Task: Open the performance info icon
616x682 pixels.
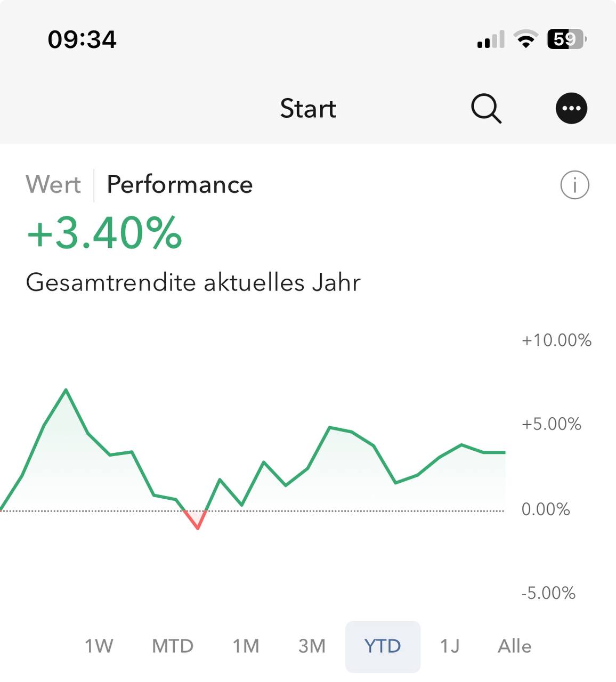Action: tap(574, 185)
